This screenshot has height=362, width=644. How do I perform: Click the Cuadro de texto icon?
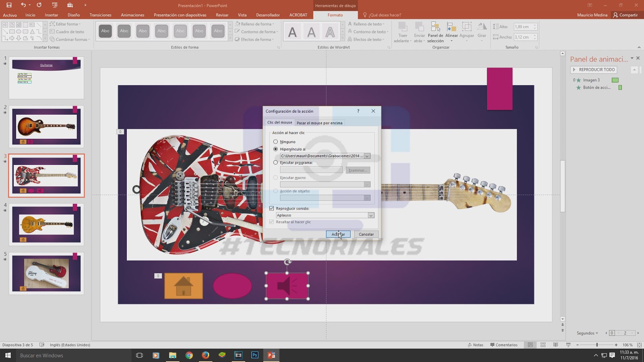[x=53, y=32]
